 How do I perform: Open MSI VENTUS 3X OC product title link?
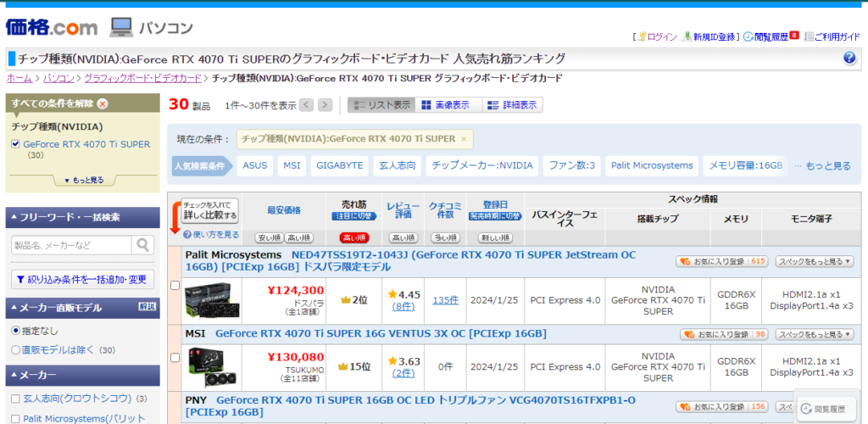381,333
